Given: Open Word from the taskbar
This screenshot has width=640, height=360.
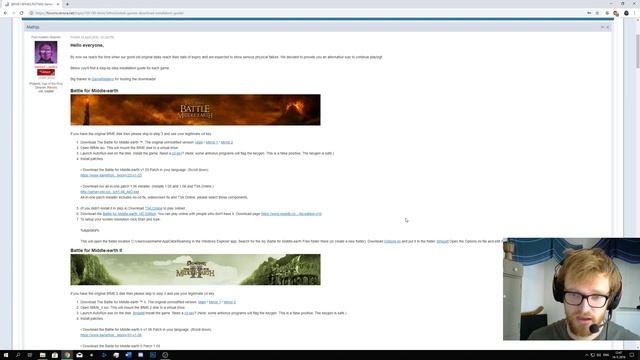Looking at the screenshot, I should (x=128, y=355).
